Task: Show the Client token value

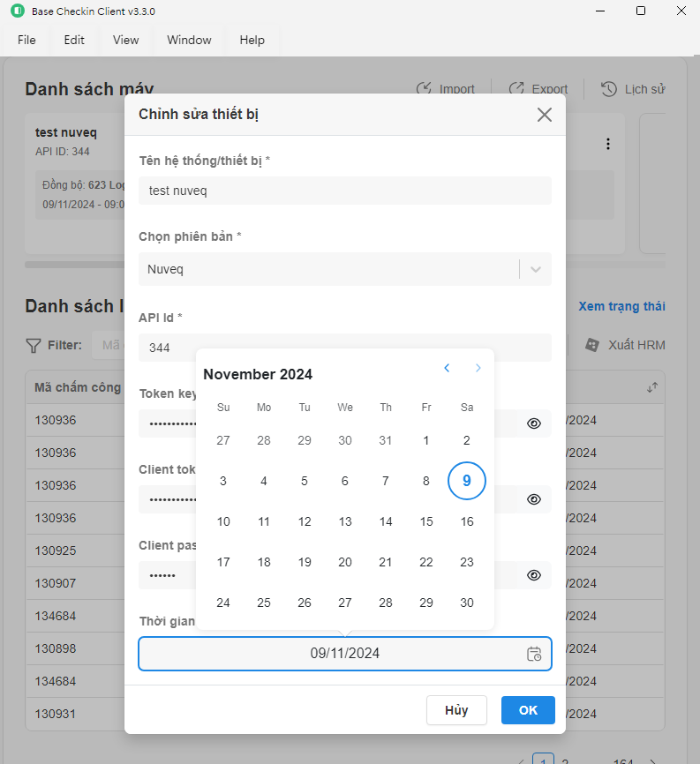Action: (x=534, y=499)
